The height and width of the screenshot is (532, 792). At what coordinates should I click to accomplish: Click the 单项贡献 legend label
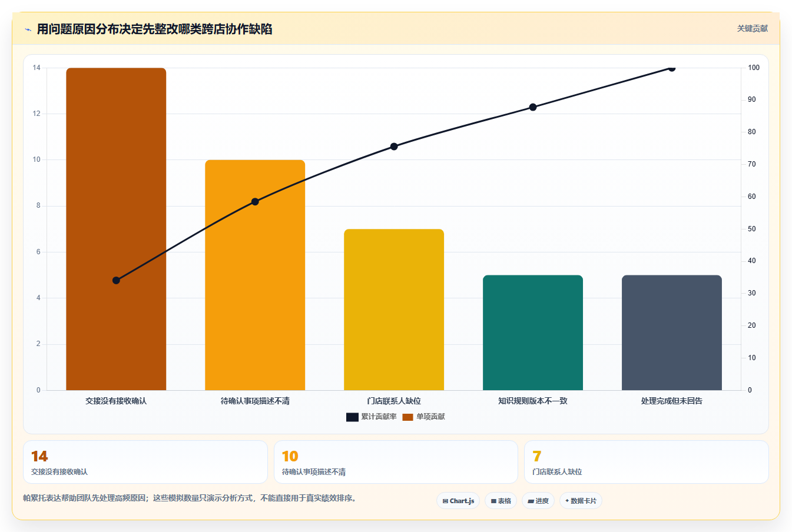(x=431, y=417)
